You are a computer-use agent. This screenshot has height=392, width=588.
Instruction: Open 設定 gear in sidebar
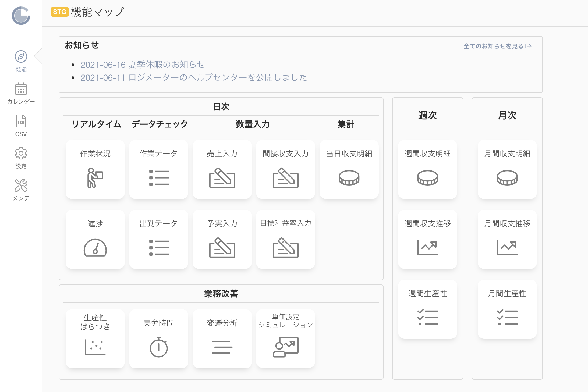pos(21,158)
